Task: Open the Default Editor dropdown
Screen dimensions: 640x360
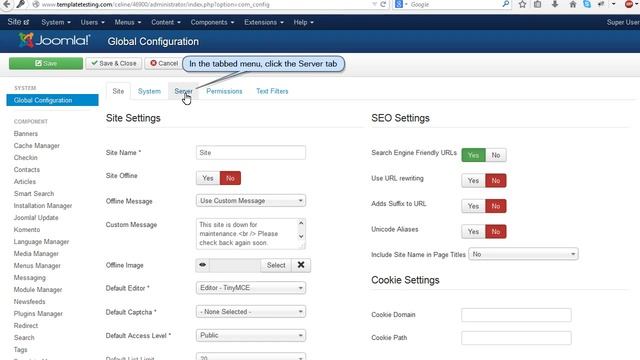Action: (251, 288)
